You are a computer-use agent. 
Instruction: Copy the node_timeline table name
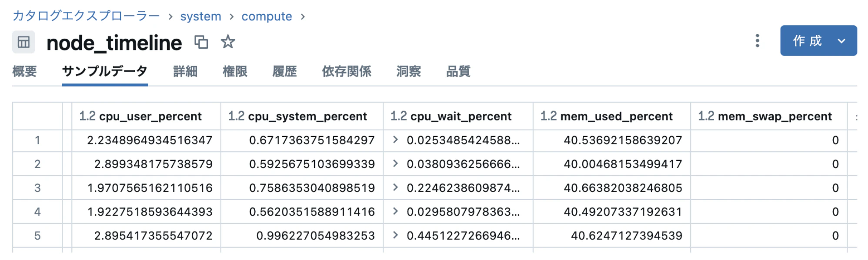pos(201,42)
